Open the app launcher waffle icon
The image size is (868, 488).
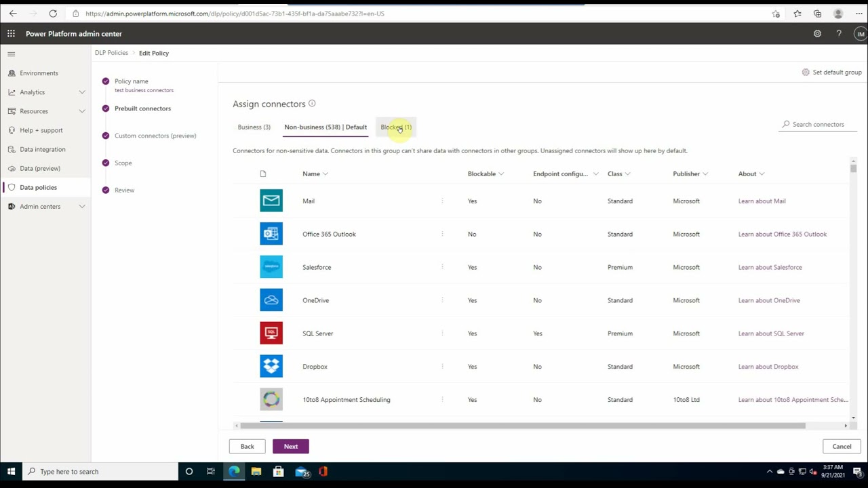tap(12, 33)
